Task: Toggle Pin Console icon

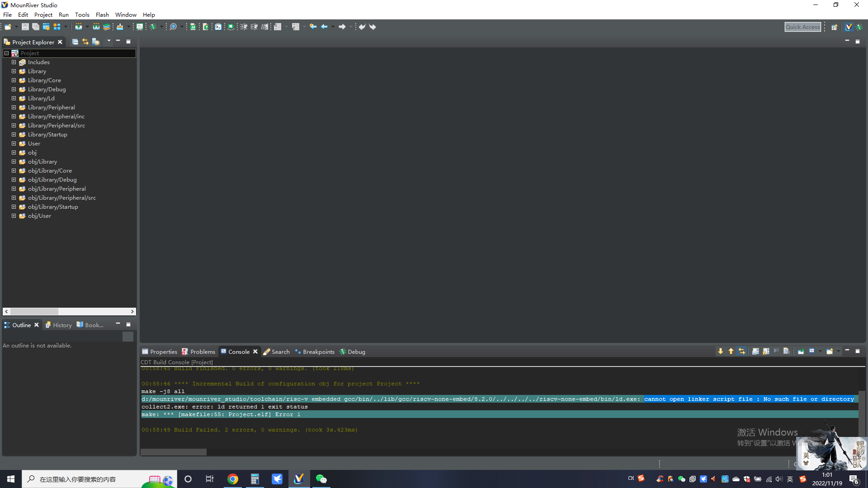Action: coord(801,351)
